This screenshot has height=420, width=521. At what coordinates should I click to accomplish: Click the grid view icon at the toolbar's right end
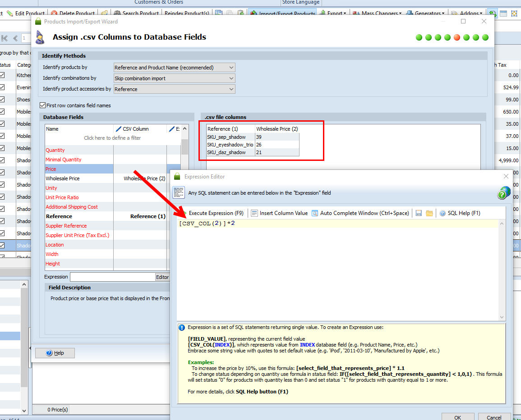503,13
